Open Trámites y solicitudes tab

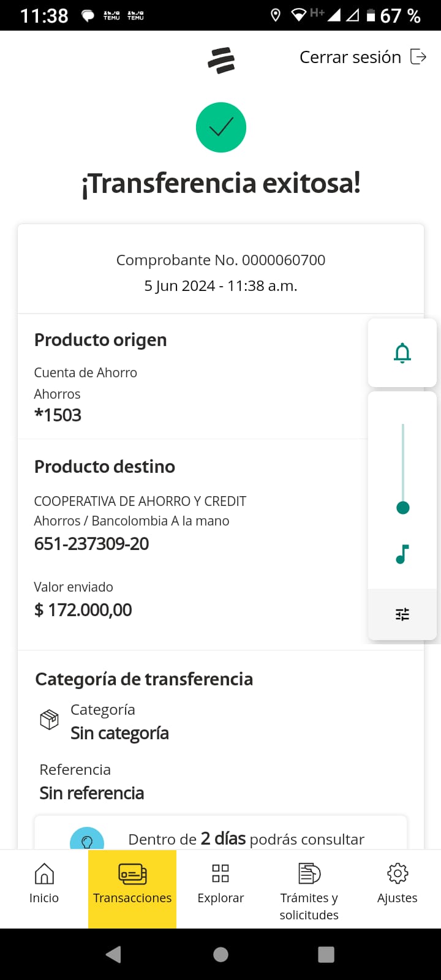[309, 888]
